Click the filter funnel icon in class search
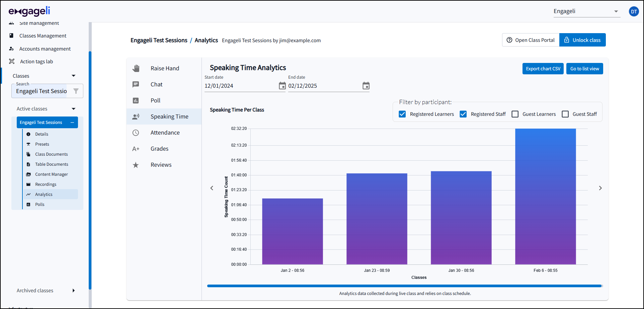The height and width of the screenshot is (309, 644). coord(76,91)
